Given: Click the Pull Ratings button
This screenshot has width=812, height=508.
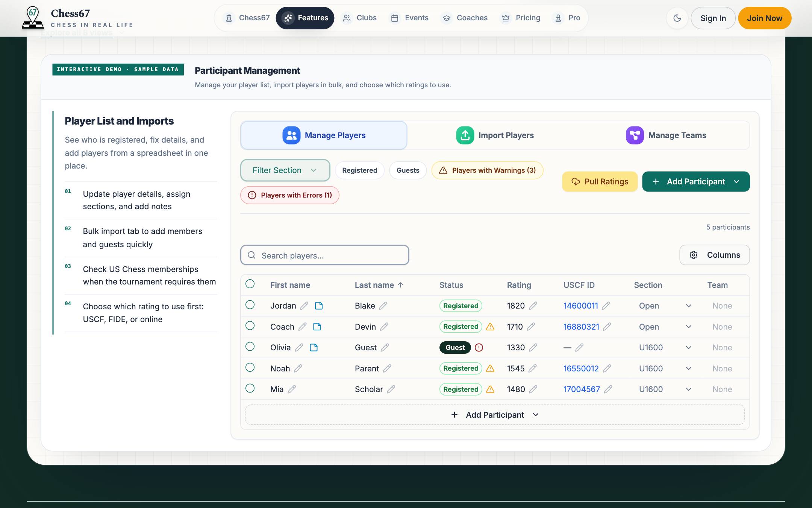Looking at the screenshot, I should tap(600, 182).
